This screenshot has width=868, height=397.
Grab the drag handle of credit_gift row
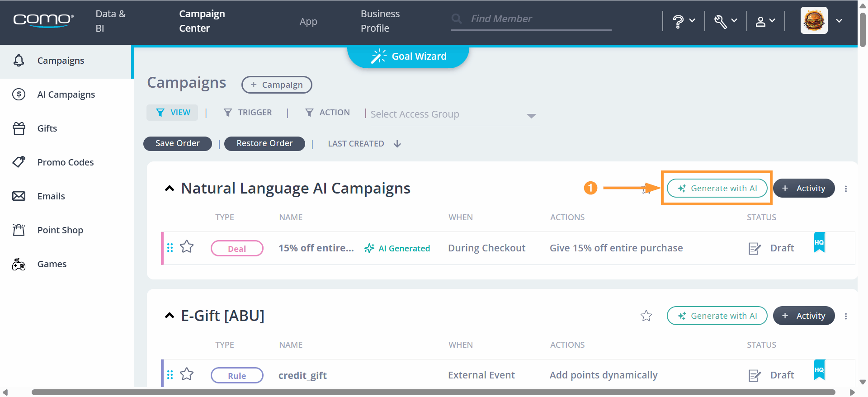point(170,375)
